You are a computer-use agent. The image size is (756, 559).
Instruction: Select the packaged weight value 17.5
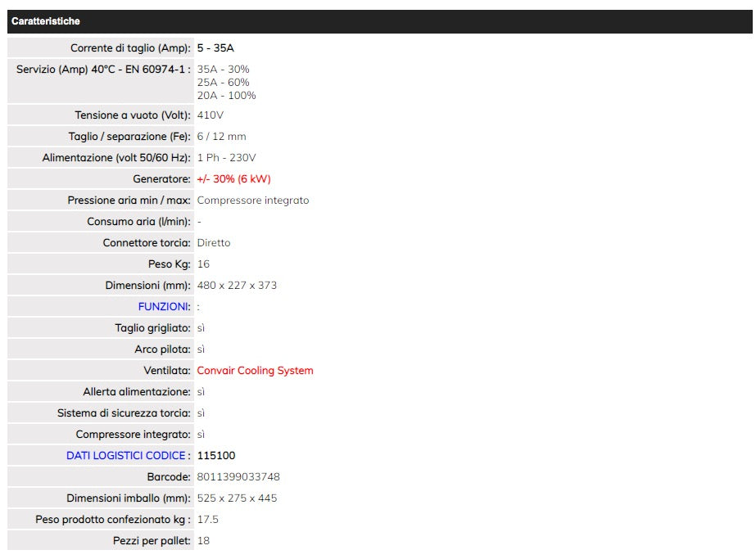tap(208, 520)
